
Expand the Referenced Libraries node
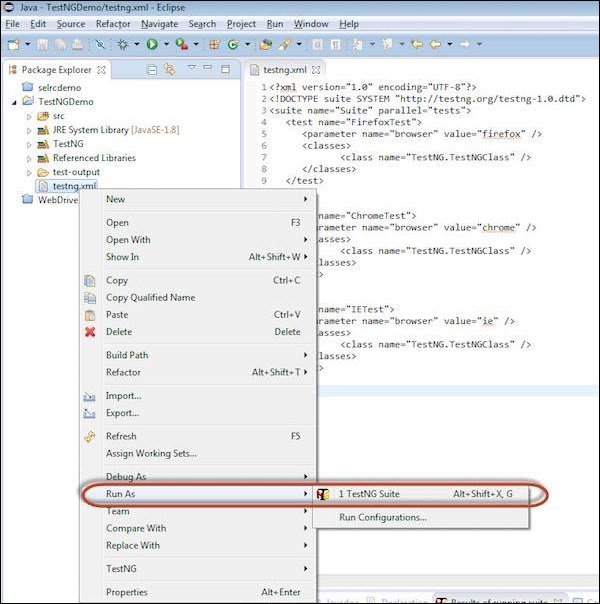tap(29, 159)
